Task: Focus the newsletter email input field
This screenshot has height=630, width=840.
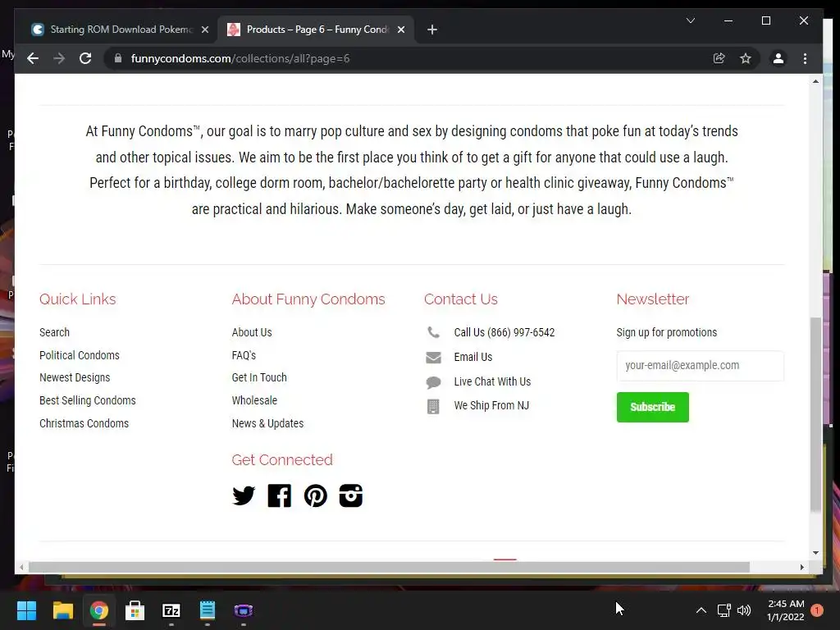Action: coord(701,366)
